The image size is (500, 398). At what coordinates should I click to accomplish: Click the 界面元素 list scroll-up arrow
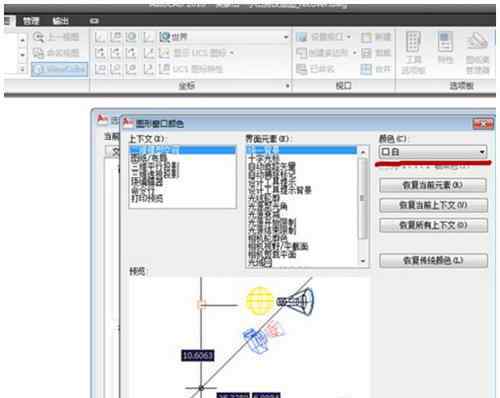point(363,152)
